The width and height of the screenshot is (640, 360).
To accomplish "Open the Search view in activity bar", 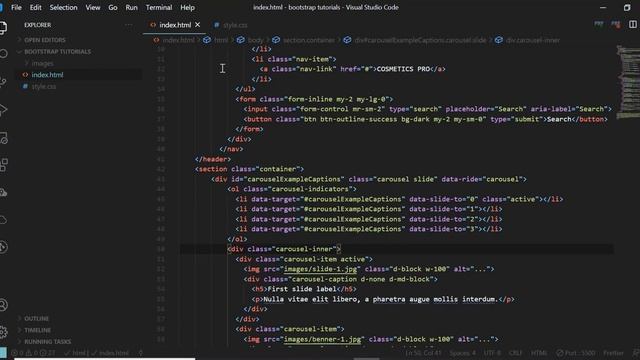I will pos(3,54).
